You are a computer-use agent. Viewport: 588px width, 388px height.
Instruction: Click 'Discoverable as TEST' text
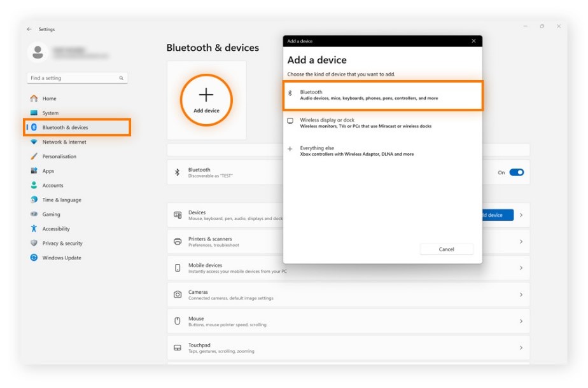211,176
